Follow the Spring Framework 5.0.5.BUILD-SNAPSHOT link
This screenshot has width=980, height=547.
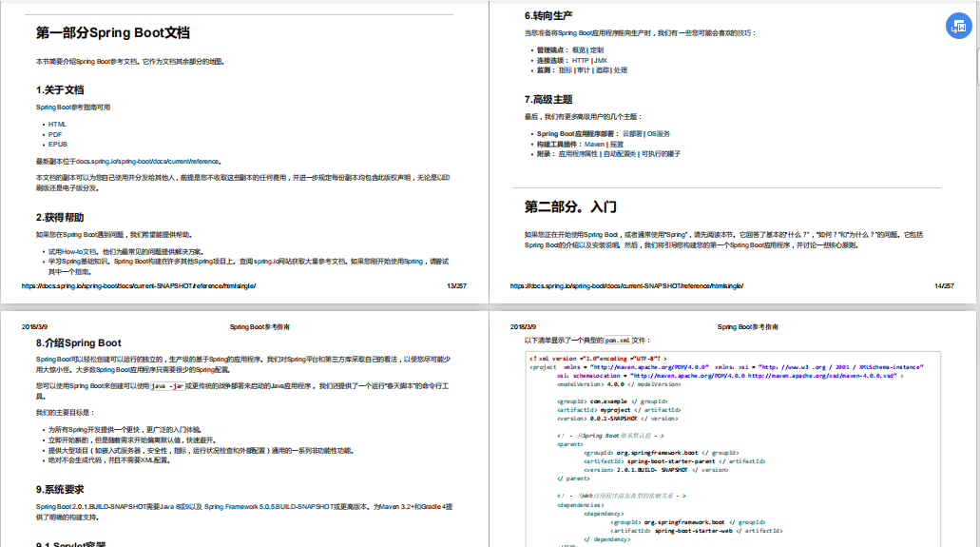[x=270, y=507]
